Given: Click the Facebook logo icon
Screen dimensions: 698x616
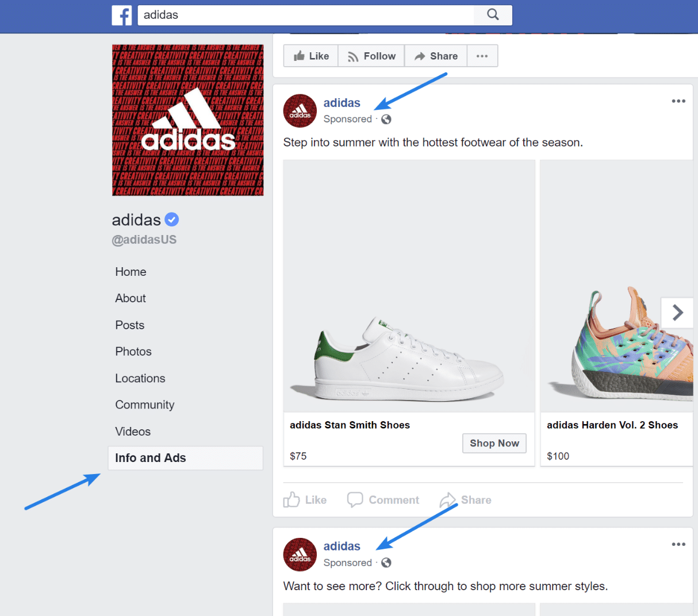Looking at the screenshot, I should [x=121, y=16].
